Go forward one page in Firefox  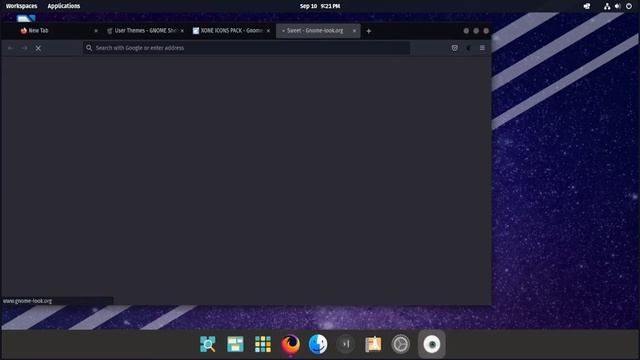coord(24,48)
